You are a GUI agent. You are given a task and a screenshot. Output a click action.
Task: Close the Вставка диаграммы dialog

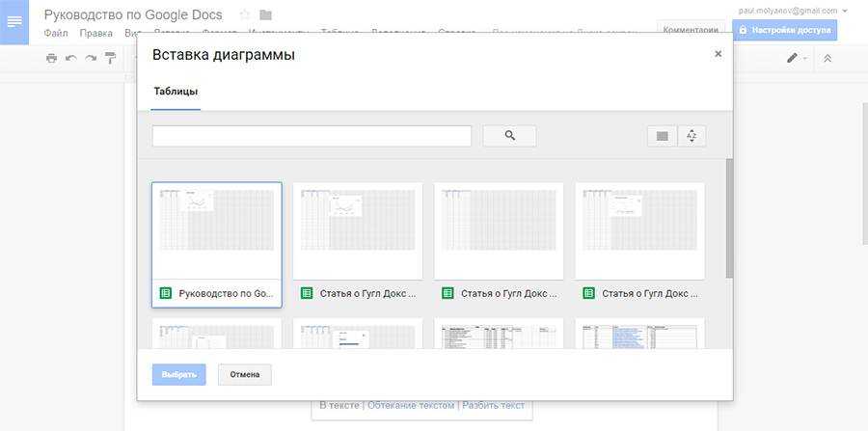718,54
